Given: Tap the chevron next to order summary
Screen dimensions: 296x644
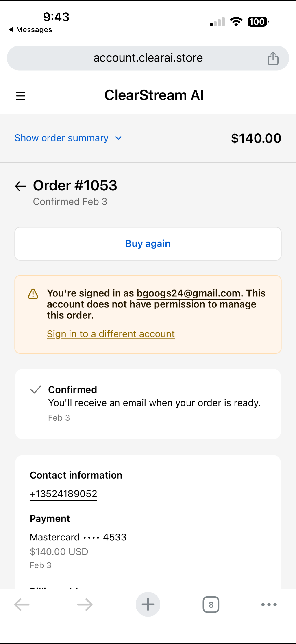Looking at the screenshot, I should click(119, 138).
